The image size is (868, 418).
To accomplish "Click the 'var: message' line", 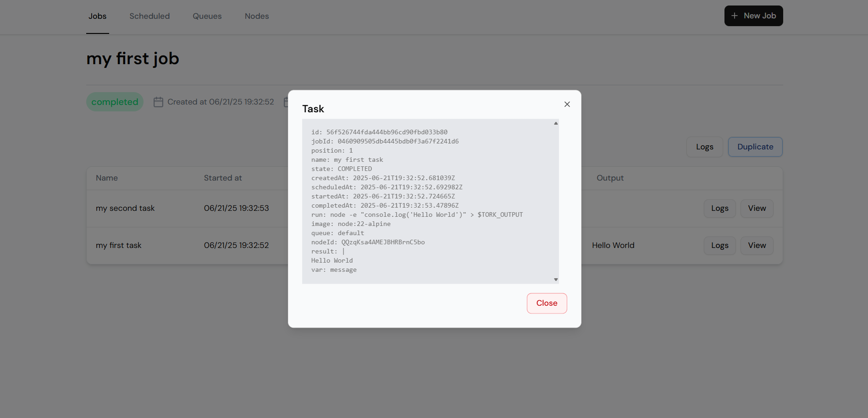I will [x=334, y=270].
